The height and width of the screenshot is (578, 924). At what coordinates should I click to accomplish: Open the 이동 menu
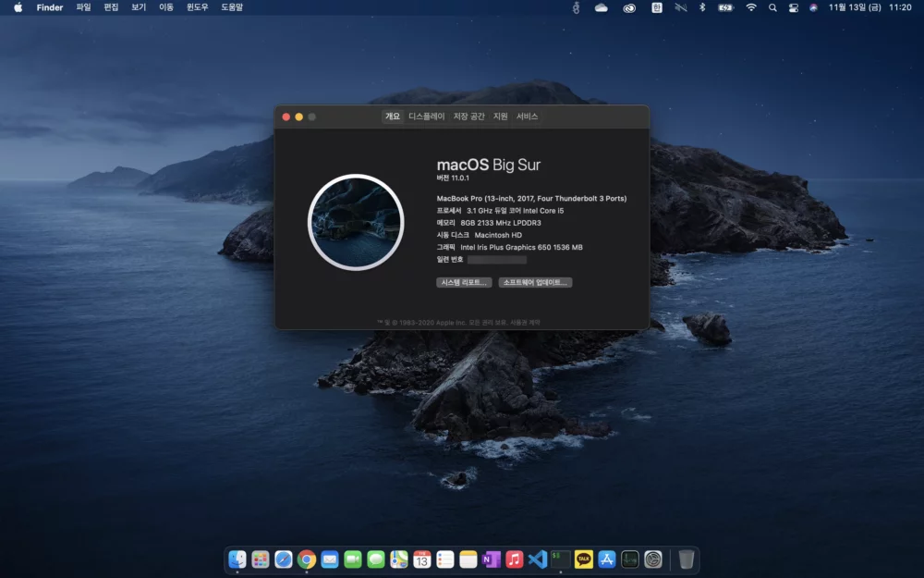[166, 7]
